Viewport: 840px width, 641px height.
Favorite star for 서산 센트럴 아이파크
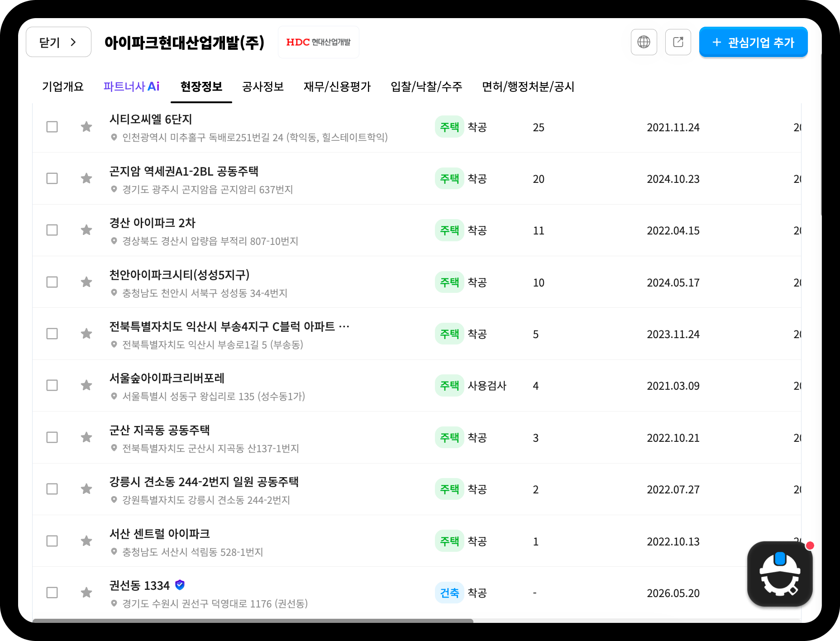86,541
